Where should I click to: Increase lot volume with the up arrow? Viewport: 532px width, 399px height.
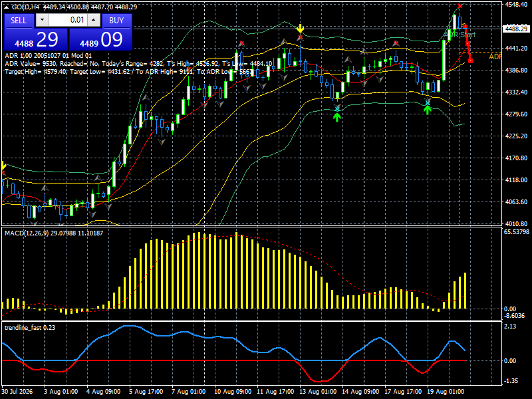tap(94, 20)
